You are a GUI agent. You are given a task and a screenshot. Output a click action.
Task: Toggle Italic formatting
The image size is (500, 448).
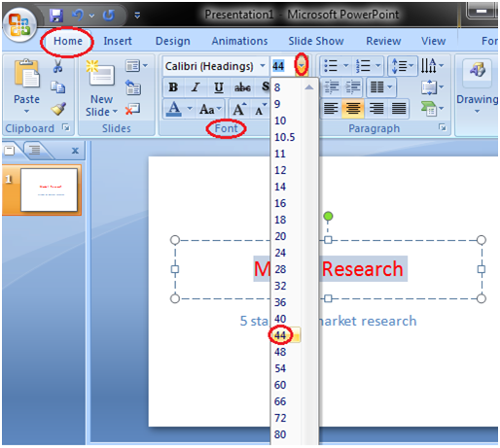coord(196,86)
